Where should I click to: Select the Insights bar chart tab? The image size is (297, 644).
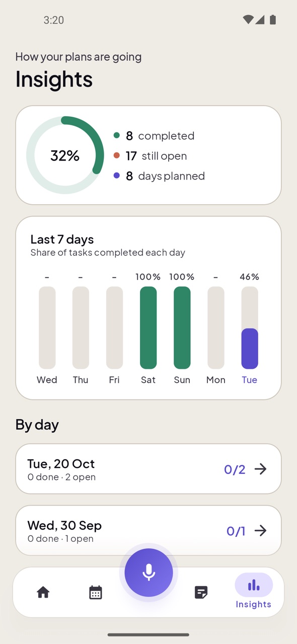click(x=254, y=592)
